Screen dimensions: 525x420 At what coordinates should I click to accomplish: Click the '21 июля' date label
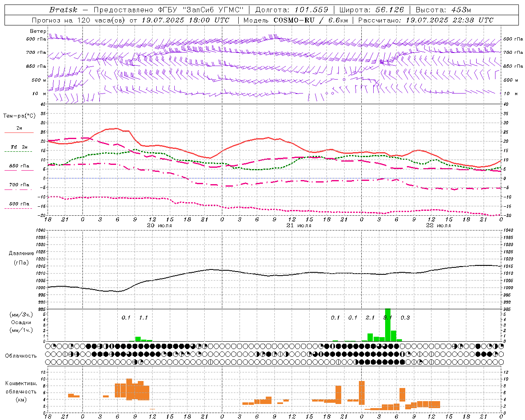(x=299, y=226)
